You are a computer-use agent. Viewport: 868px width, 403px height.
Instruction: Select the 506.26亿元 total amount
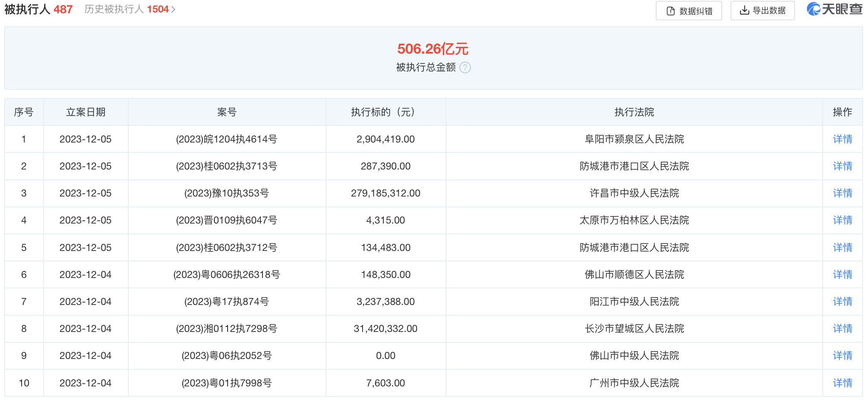coord(433,49)
